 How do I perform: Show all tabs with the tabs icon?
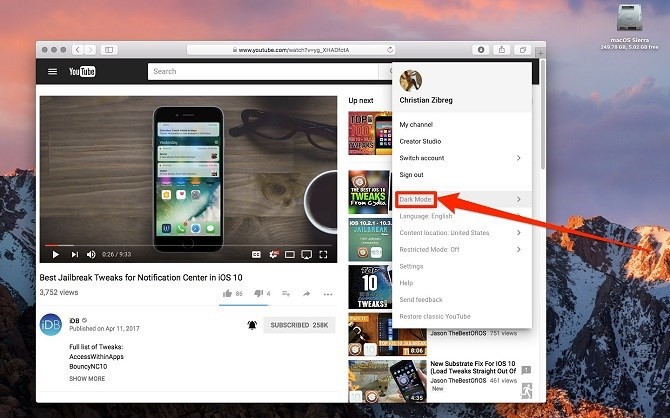(x=523, y=50)
